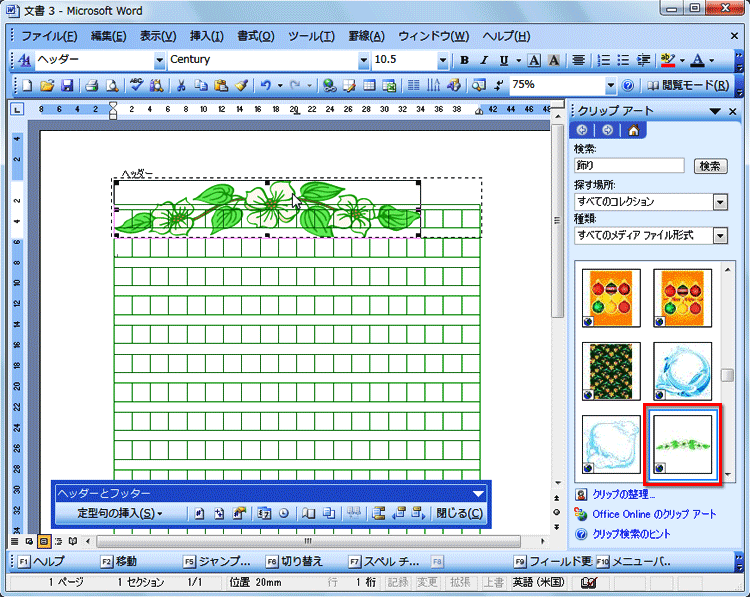Toggle Italic formatting
Screen dimensions: 750x597
[484, 60]
